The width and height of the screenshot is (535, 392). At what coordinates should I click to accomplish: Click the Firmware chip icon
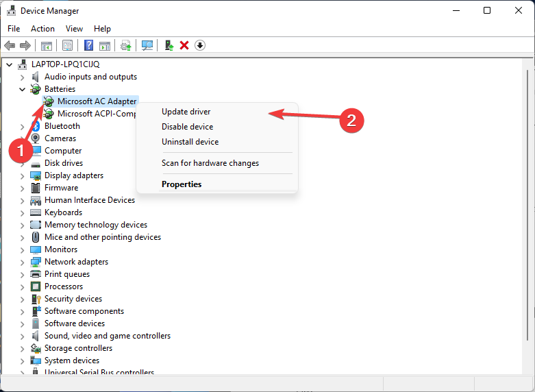36,188
